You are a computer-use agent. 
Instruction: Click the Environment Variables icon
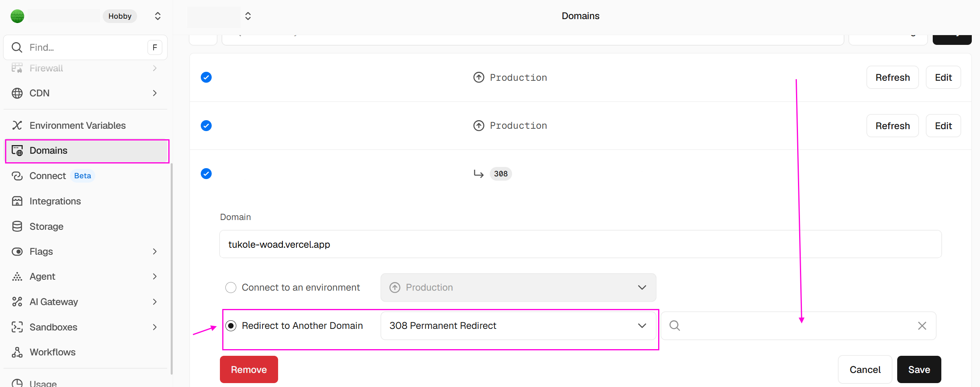[x=17, y=125]
